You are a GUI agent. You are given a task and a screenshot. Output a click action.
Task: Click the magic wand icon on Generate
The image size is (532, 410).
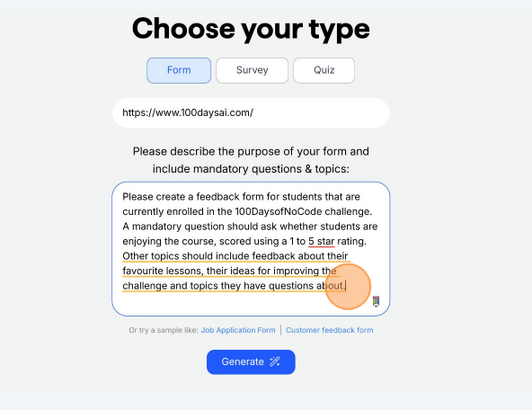[x=274, y=361]
